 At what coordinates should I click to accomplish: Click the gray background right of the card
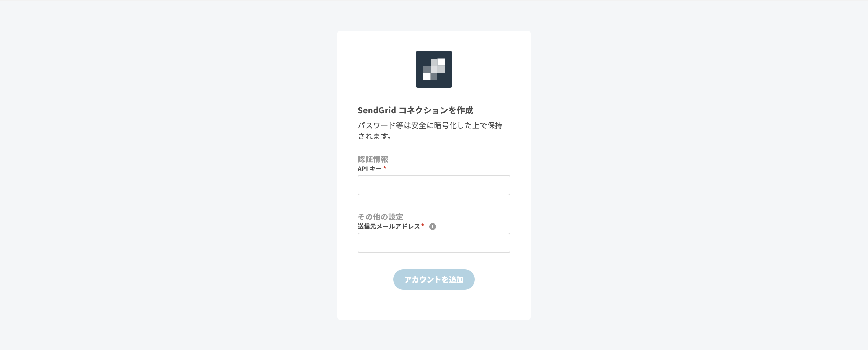699,175
